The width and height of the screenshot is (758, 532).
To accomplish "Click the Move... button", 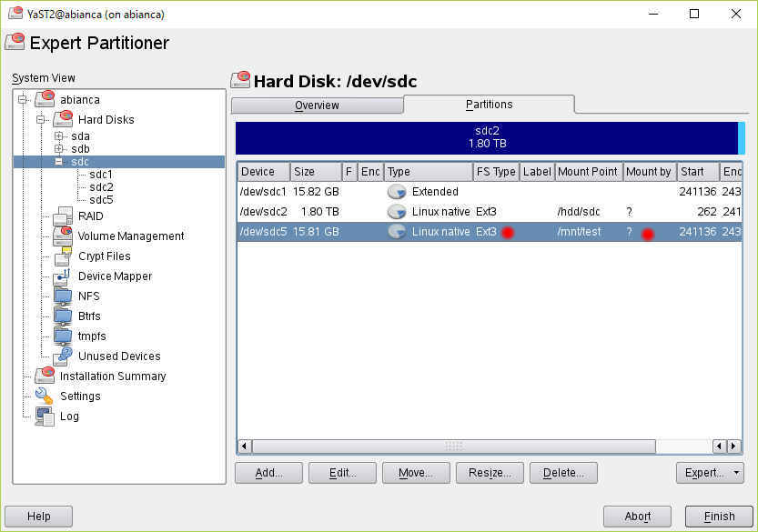I will click(416, 473).
